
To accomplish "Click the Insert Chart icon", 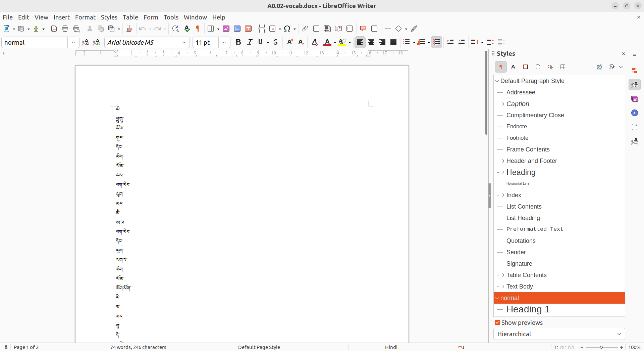I will (237, 29).
